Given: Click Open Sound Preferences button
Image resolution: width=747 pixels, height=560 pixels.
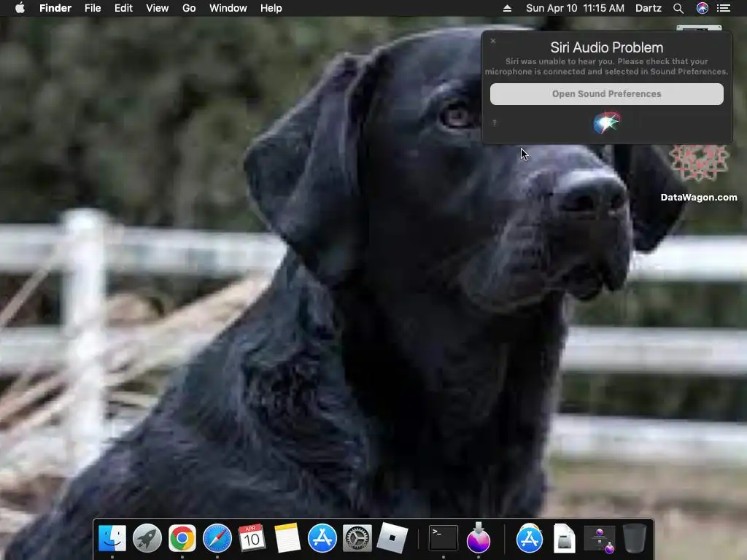Looking at the screenshot, I should pyautogui.click(x=606, y=94).
